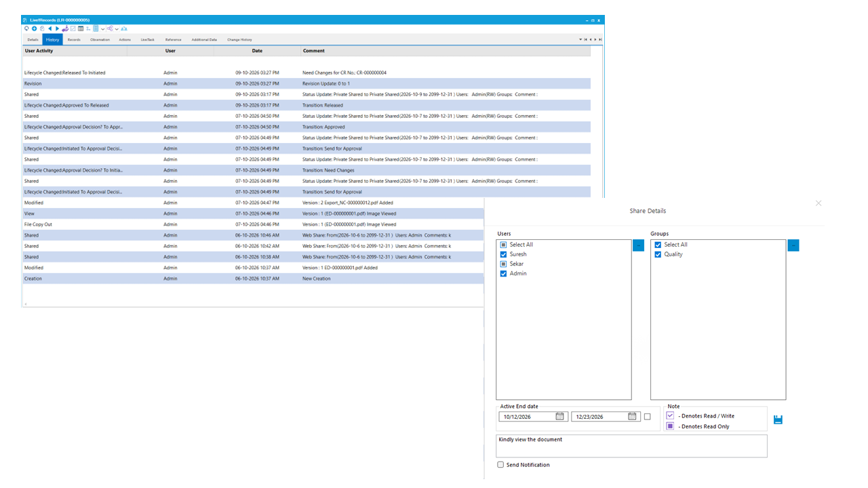The width and height of the screenshot is (868, 488).
Task: Tick the checkbox beside the end date
Action: pos(647,416)
